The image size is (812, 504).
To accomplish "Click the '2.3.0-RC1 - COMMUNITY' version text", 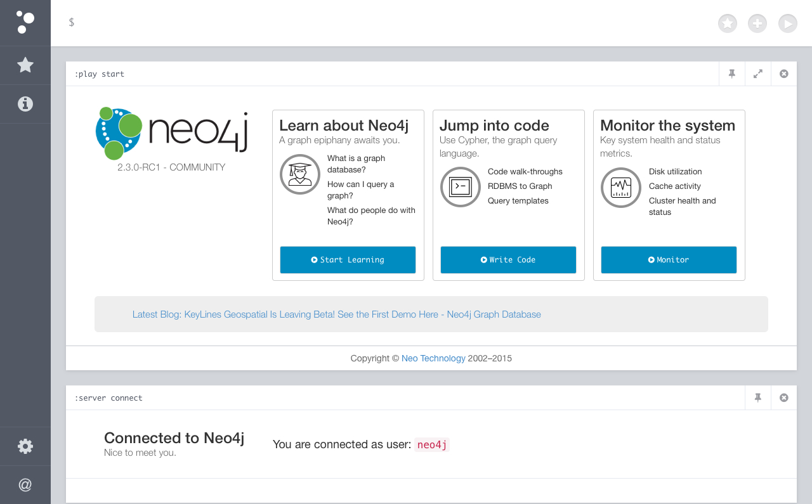I will [171, 167].
